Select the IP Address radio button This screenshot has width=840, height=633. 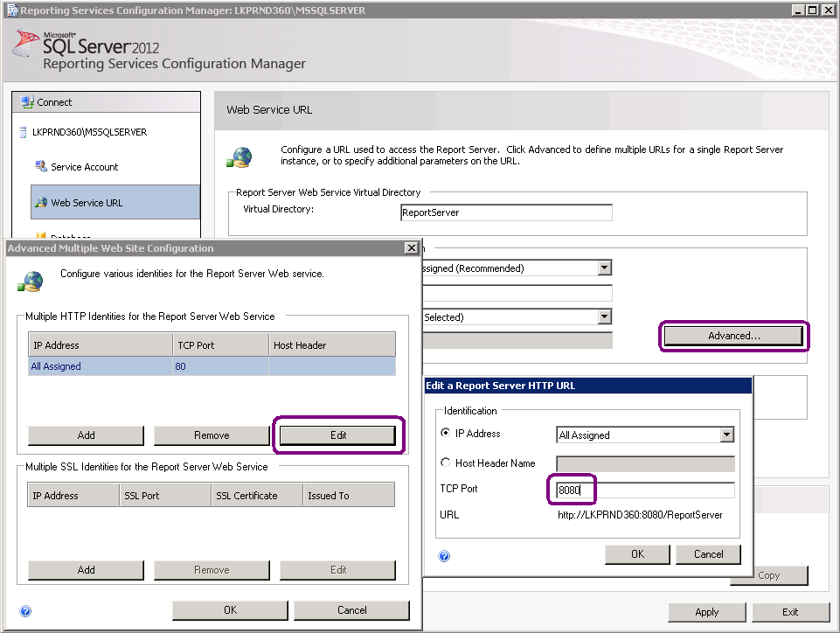tap(445, 433)
